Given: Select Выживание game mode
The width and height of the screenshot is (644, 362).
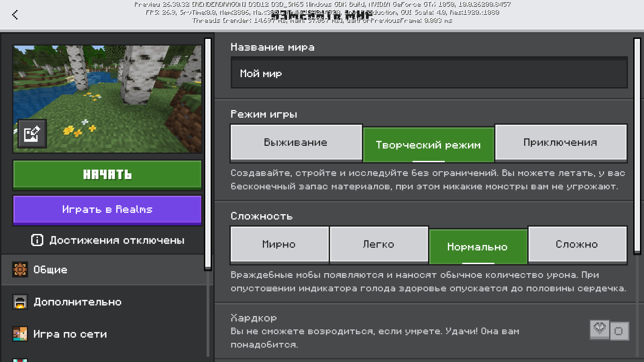Looking at the screenshot, I should point(296,142).
